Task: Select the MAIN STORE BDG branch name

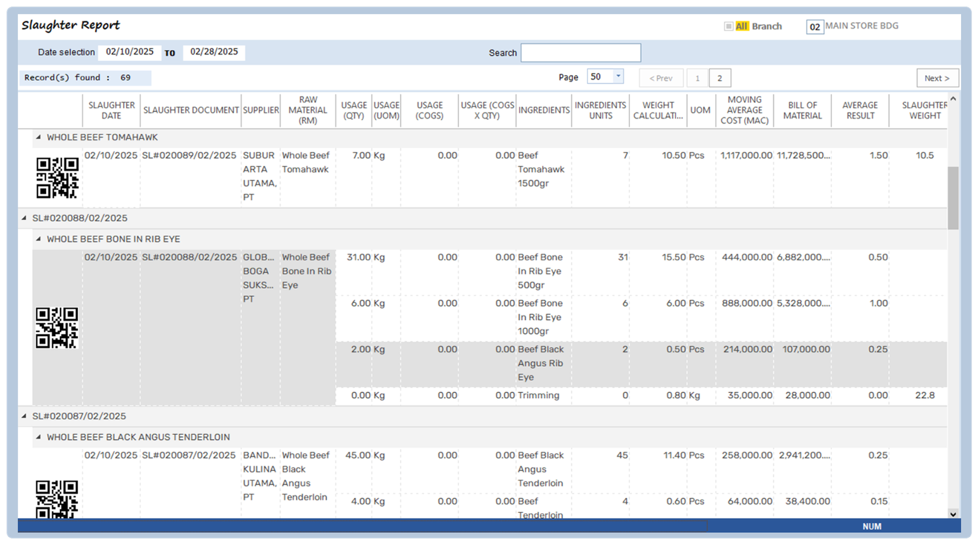Action: (862, 26)
